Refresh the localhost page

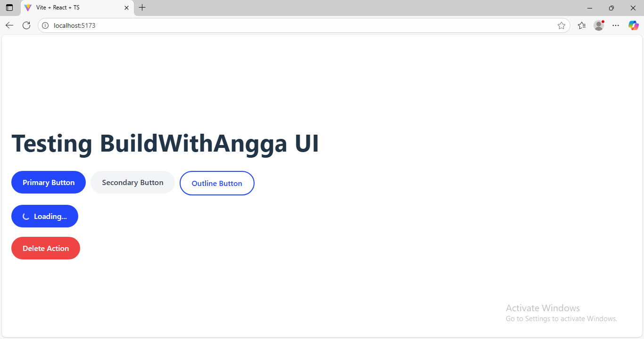26,25
